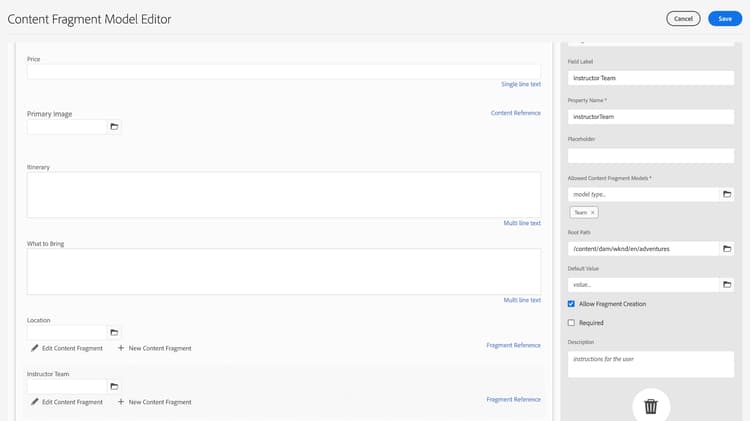Click the Itinerary multi-line text area
This screenshot has height=421, width=750.
tap(284, 195)
